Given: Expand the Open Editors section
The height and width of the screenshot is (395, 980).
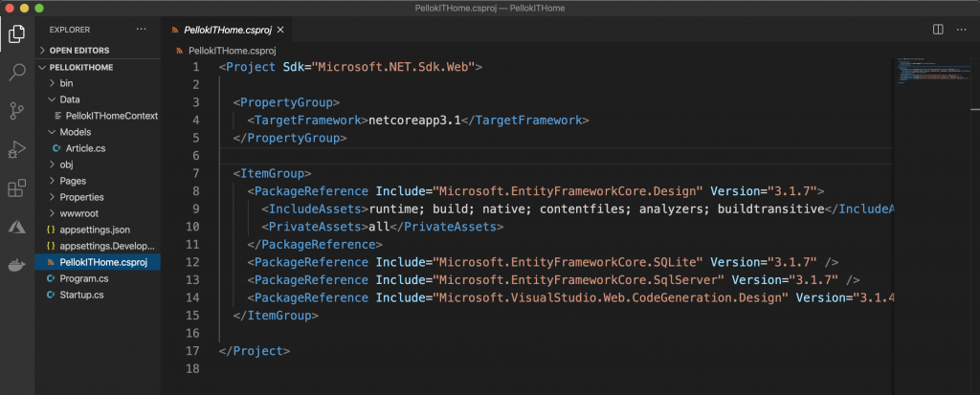Looking at the screenshot, I should [x=78, y=50].
